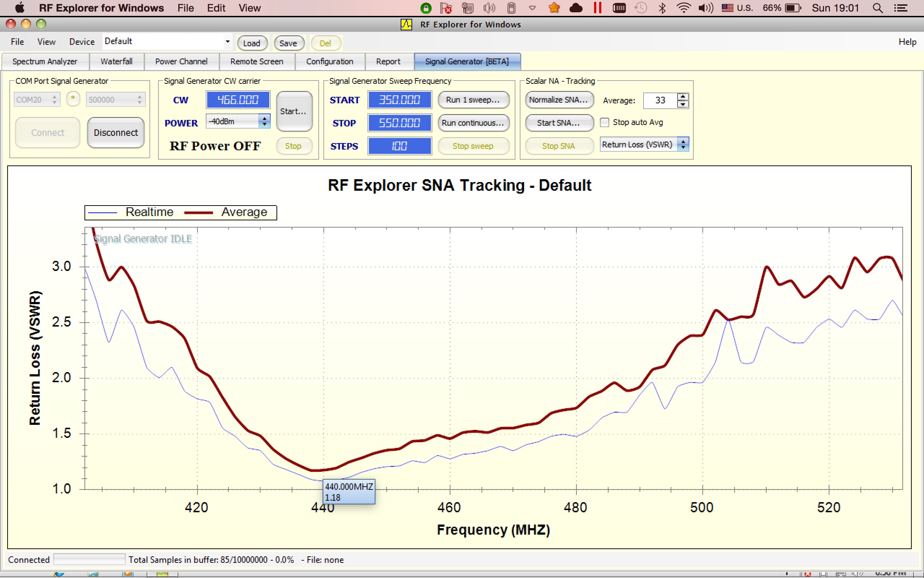Click the orange star menu bar icon
The width and height of the screenshot is (924, 578).
point(554,8)
